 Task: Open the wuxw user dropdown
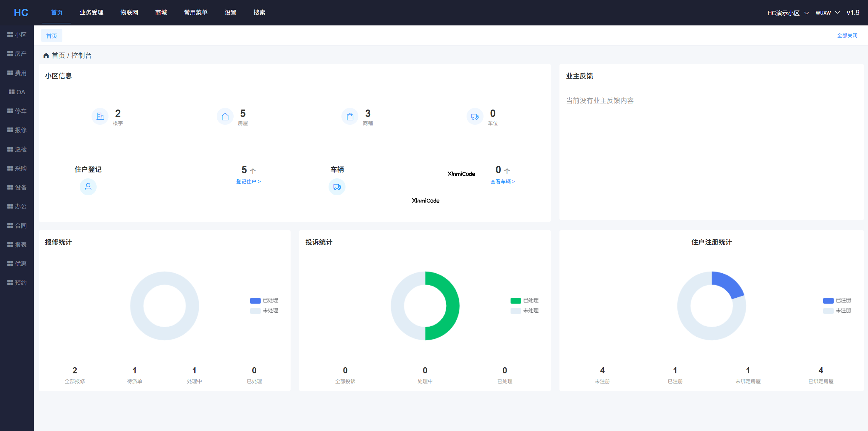click(x=827, y=13)
